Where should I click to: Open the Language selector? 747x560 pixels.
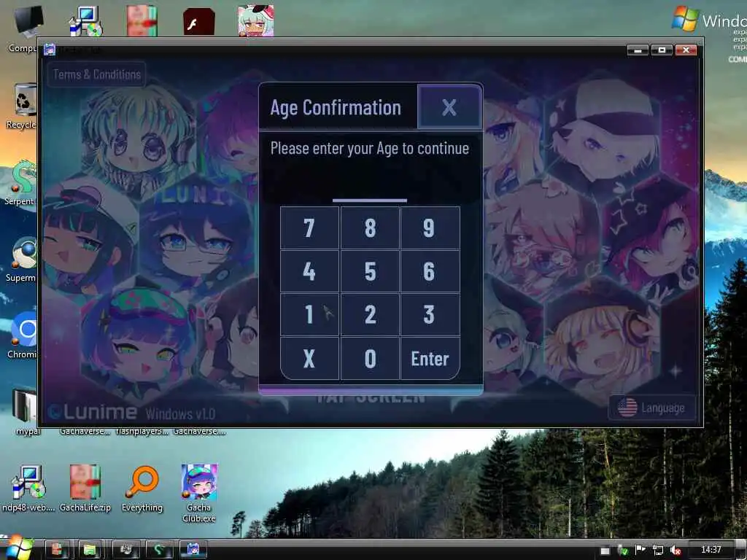(x=651, y=408)
